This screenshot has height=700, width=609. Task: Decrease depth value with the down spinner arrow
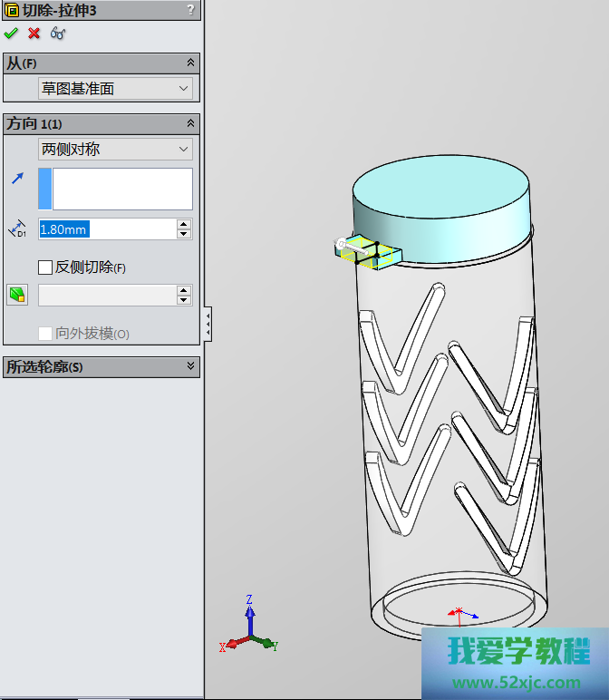click(x=184, y=234)
